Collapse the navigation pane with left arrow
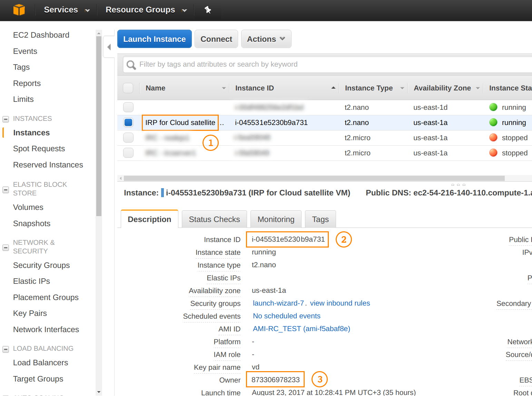532x396 pixels. click(x=109, y=47)
